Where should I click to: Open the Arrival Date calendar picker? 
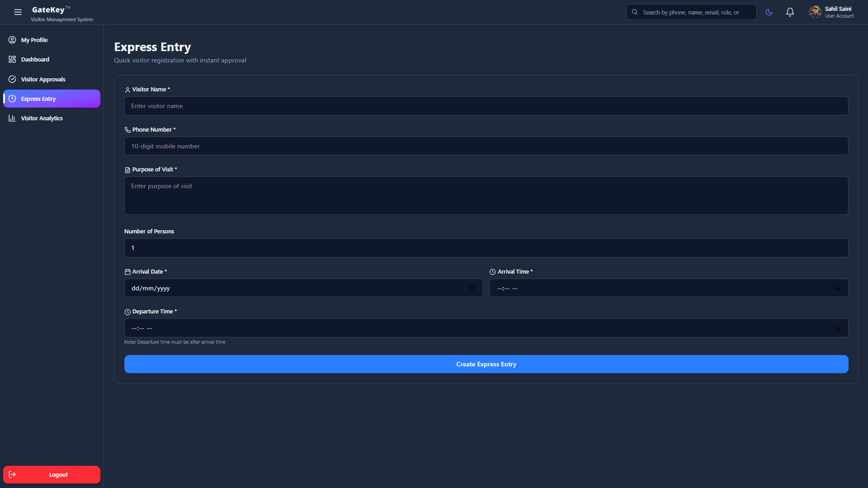pyautogui.click(x=472, y=288)
